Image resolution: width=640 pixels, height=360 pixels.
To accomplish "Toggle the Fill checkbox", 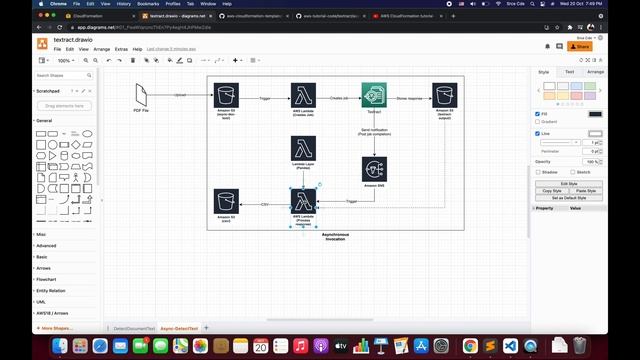I will click(537, 114).
